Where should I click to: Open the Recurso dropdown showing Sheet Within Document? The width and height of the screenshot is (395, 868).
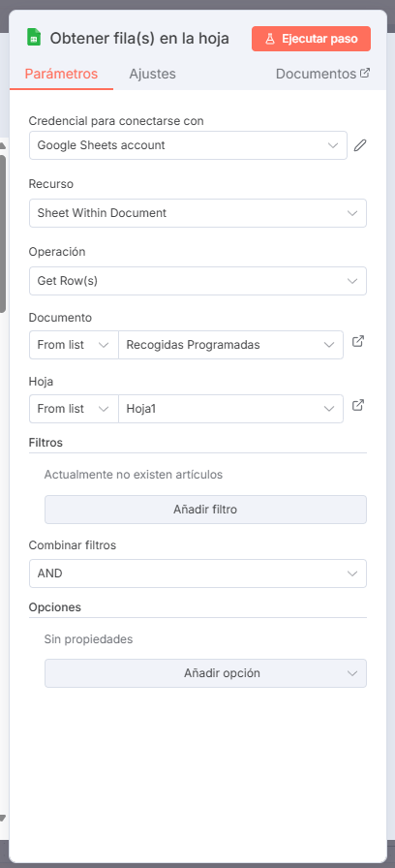(198, 213)
